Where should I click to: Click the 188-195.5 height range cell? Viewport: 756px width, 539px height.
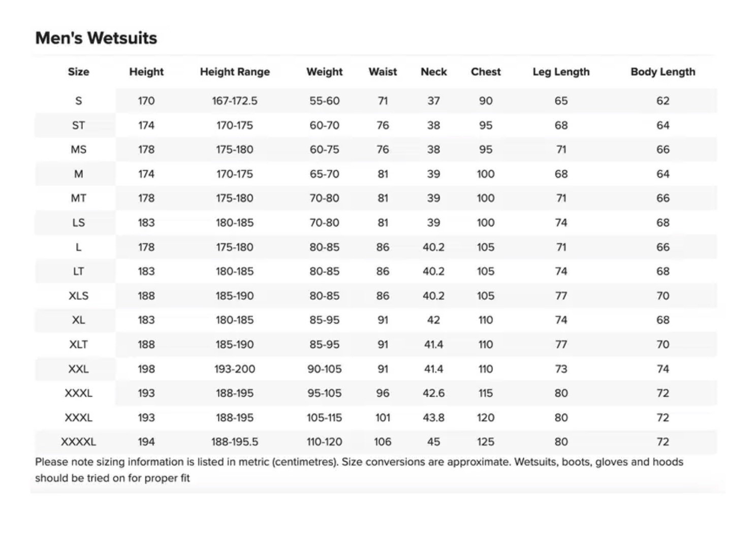pyautogui.click(x=235, y=442)
